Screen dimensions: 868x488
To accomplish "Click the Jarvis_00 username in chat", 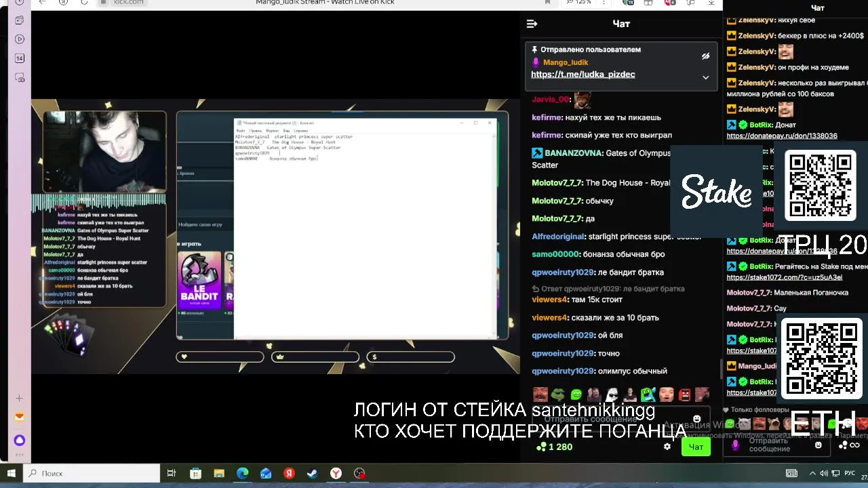I will 551,100.
